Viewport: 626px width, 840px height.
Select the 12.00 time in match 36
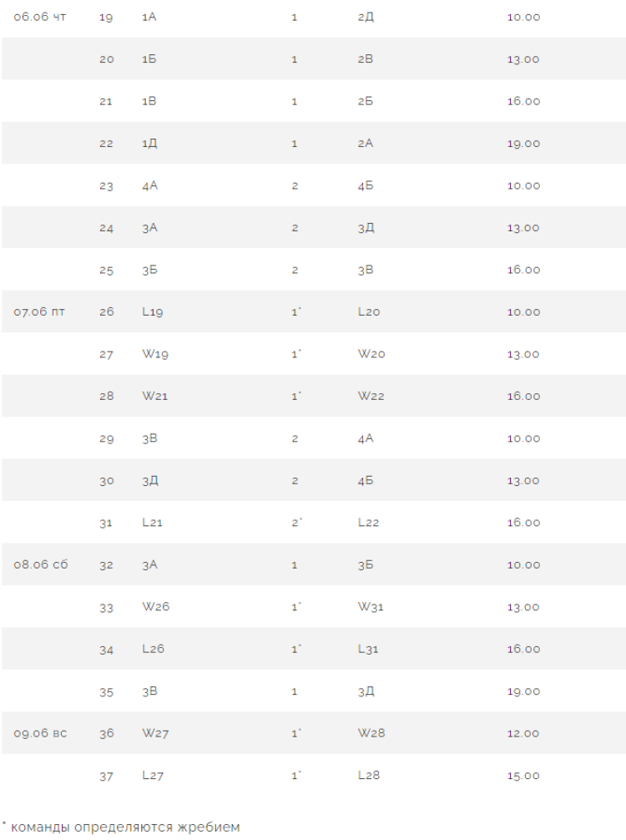(523, 733)
